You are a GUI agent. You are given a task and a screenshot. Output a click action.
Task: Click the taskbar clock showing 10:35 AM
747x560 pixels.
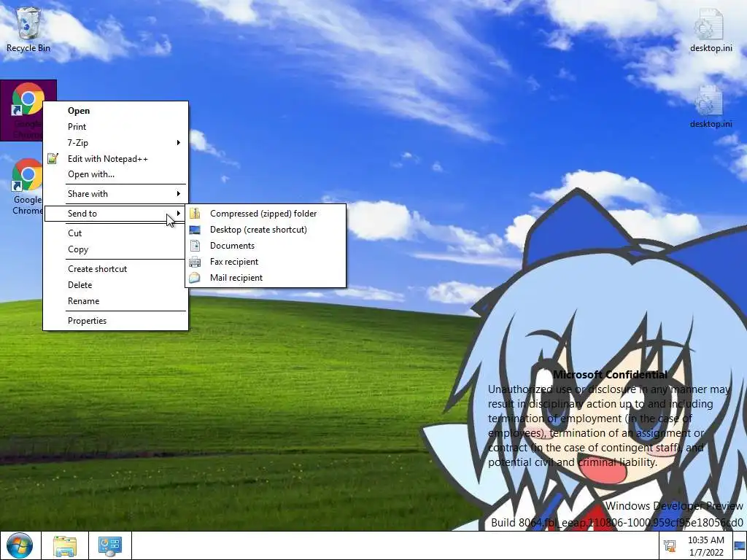coord(705,546)
